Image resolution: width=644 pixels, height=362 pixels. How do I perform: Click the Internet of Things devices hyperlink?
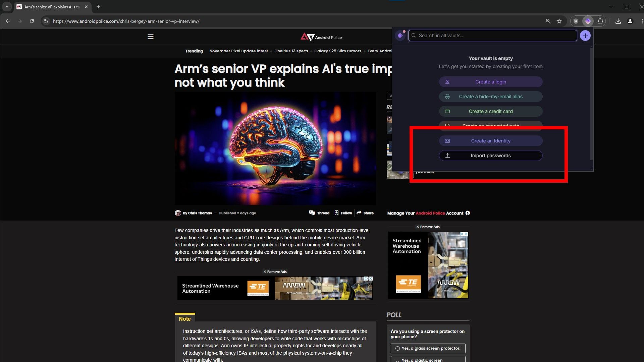click(202, 259)
